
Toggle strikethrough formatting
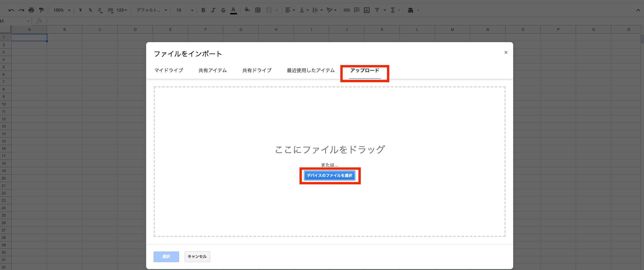tap(223, 10)
